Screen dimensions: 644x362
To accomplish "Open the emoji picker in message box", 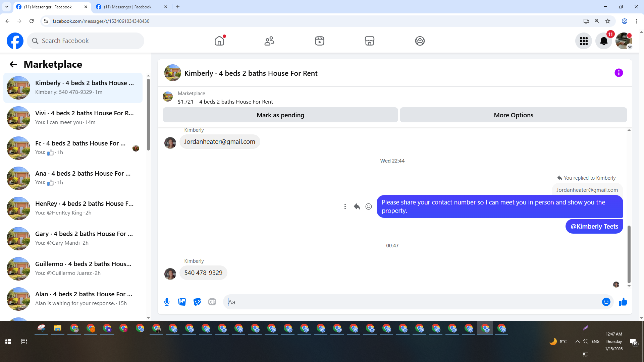I will [x=606, y=302].
